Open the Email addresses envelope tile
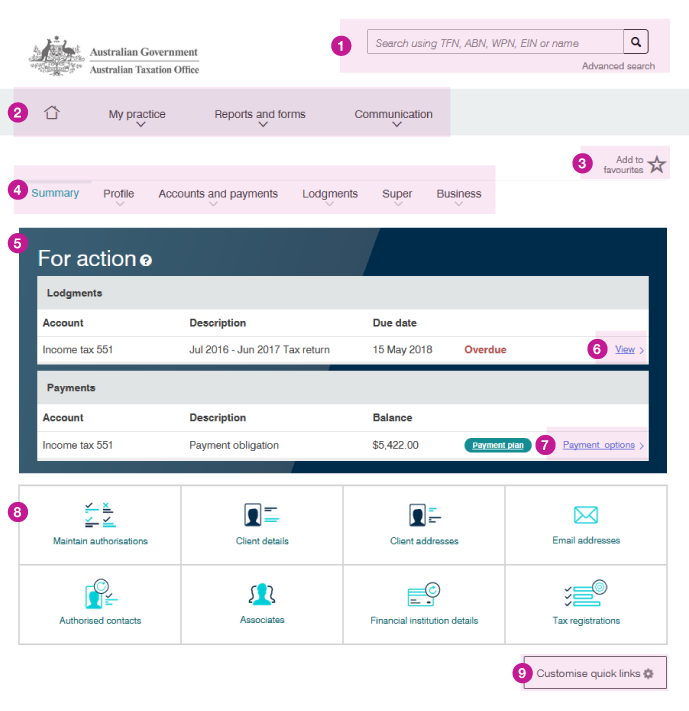 [586, 524]
